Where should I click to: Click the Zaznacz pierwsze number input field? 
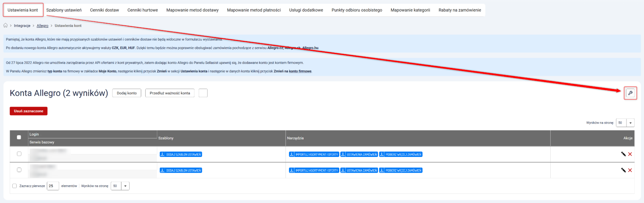tap(53, 186)
